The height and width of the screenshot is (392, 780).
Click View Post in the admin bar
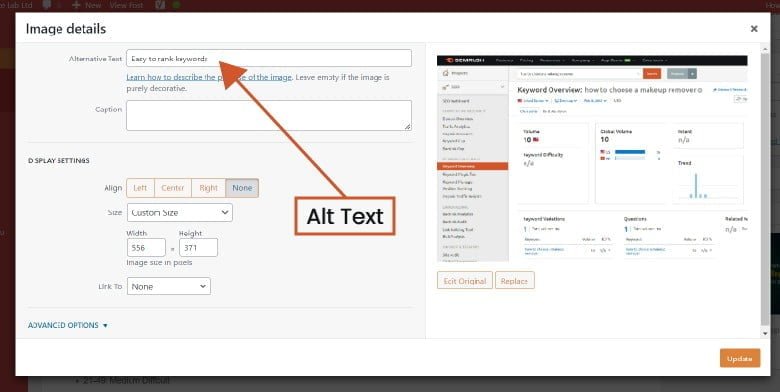[x=126, y=5]
